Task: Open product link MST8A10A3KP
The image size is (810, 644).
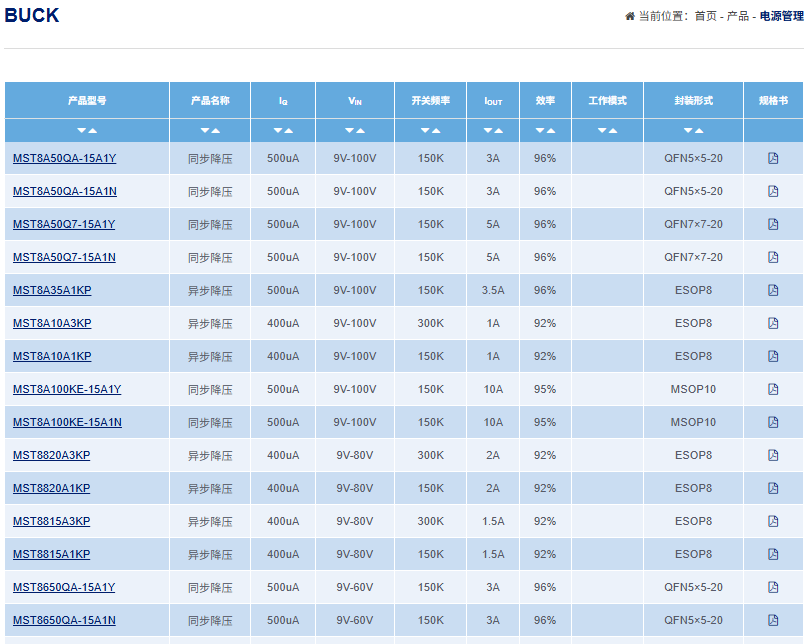Action: (52, 323)
